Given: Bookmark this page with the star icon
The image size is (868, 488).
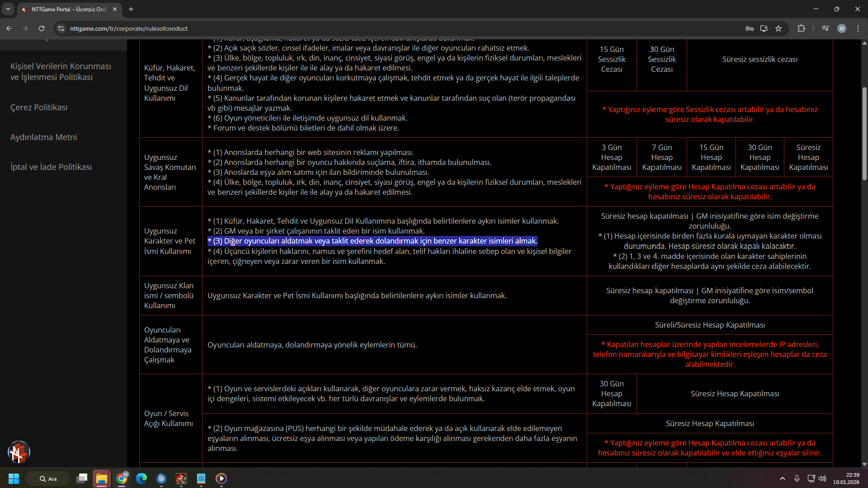Looking at the screenshot, I should pyautogui.click(x=778, y=28).
